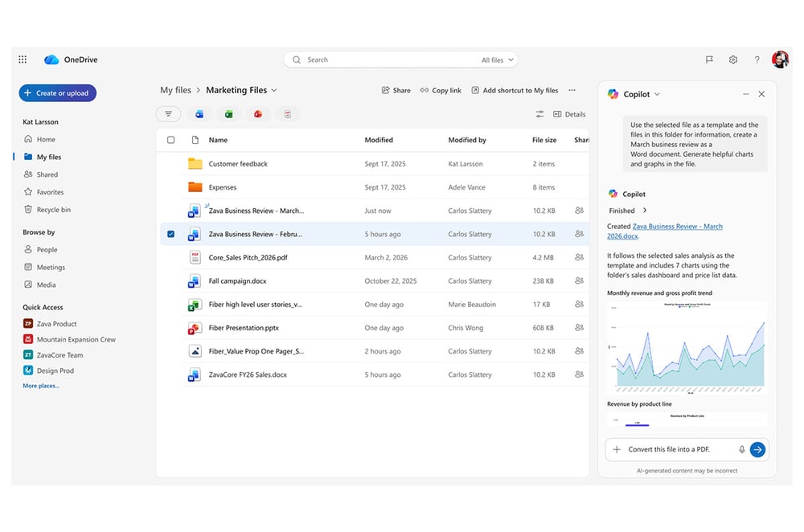Click the file type column header icon

[195, 140]
